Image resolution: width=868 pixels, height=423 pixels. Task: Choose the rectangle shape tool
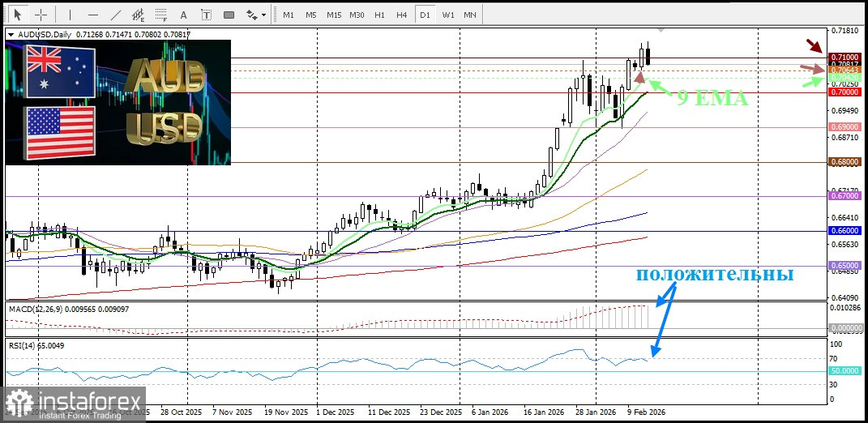coord(229,15)
